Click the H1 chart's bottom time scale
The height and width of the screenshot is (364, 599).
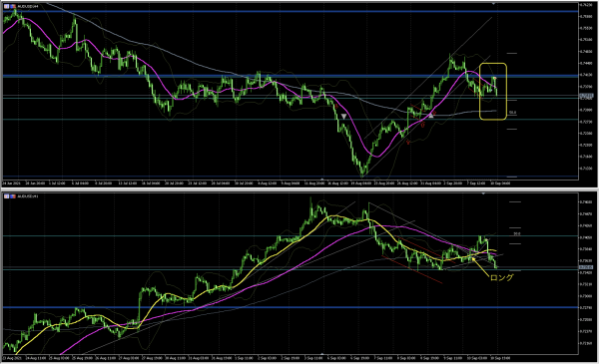[291, 358]
